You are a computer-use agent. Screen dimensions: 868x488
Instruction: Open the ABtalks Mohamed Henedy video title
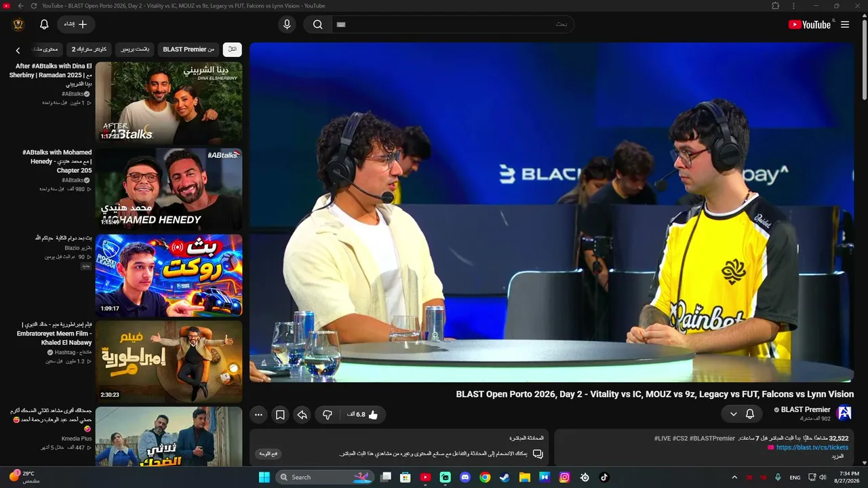tap(57, 161)
